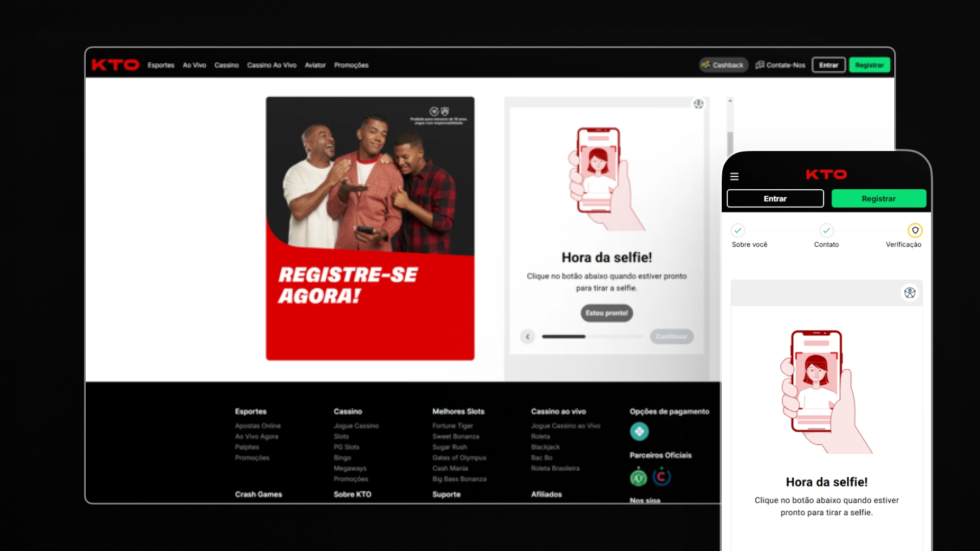The image size is (980, 551).
Task: Expand the Cassino footer section
Action: pyautogui.click(x=347, y=411)
